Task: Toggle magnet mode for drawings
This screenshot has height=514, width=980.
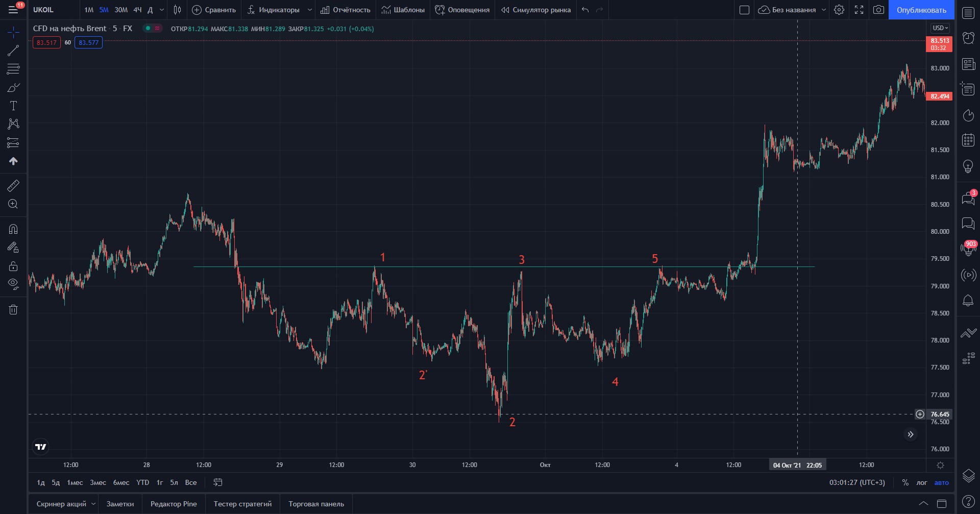Action: coord(13,229)
